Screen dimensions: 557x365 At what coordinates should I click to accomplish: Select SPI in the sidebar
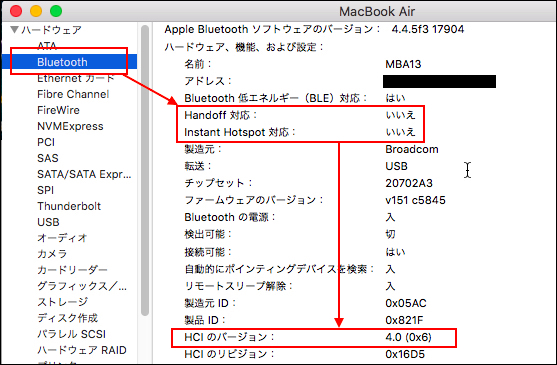coord(45,190)
